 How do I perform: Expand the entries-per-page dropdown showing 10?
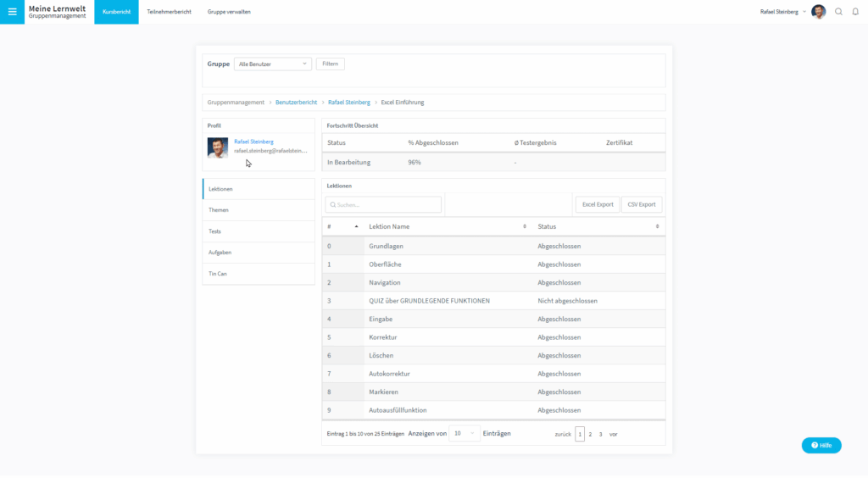(464, 433)
